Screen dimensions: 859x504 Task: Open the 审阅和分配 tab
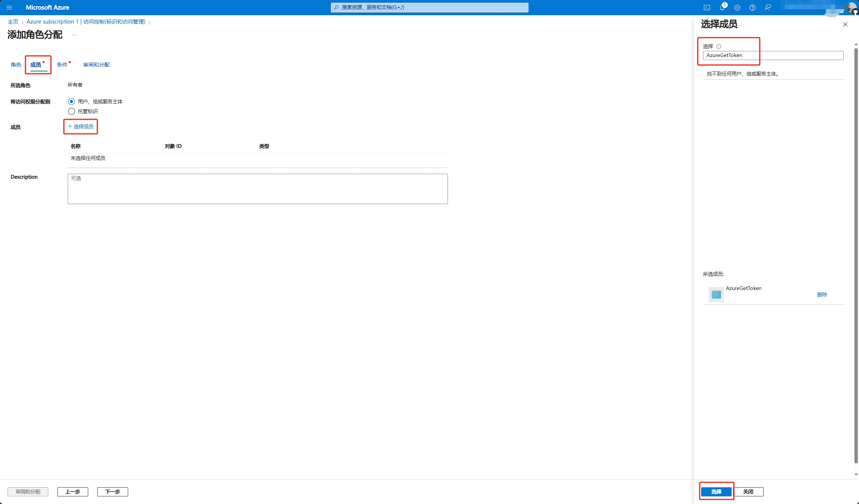pos(96,65)
